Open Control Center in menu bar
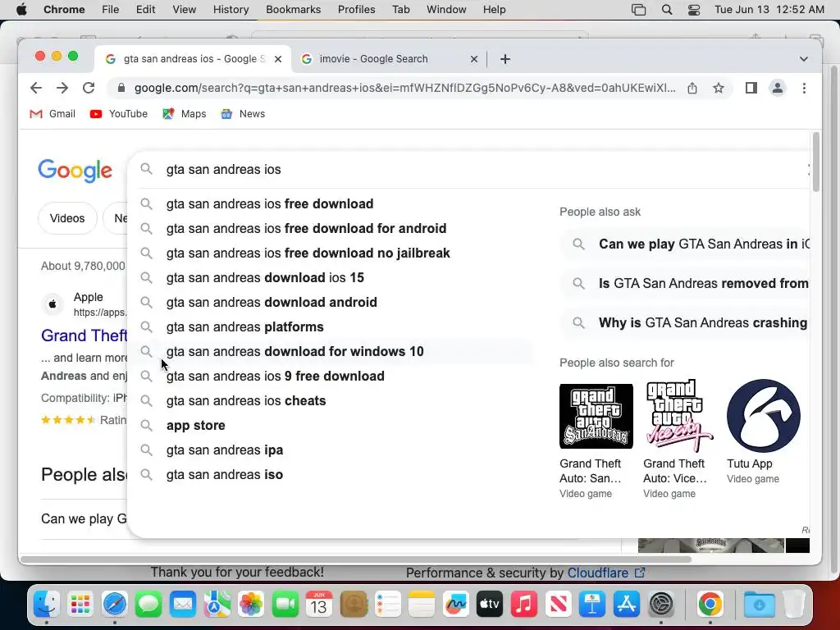The width and height of the screenshot is (840, 630). pyautogui.click(x=694, y=10)
